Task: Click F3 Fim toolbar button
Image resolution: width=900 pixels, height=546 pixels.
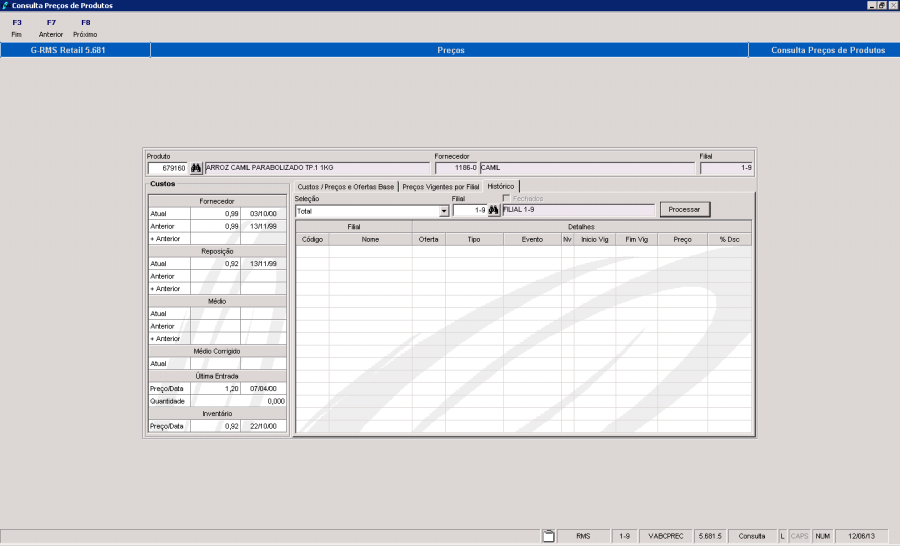Action: [17, 28]
